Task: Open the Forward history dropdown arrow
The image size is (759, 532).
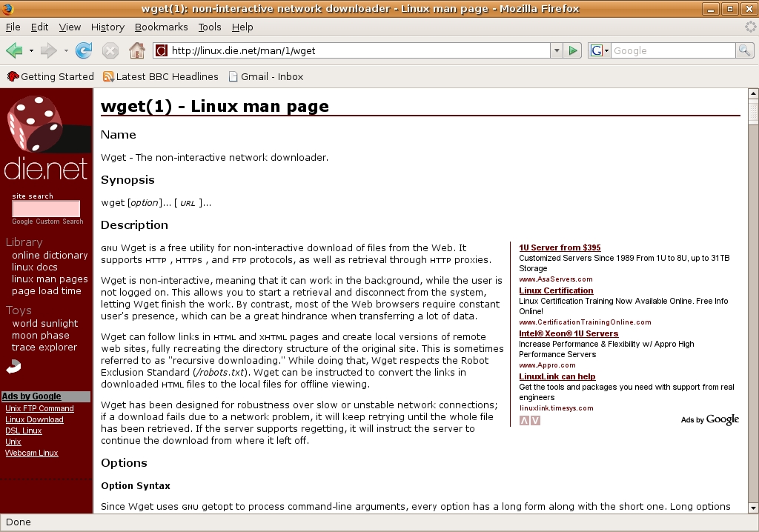Action: tap(65, 50)
